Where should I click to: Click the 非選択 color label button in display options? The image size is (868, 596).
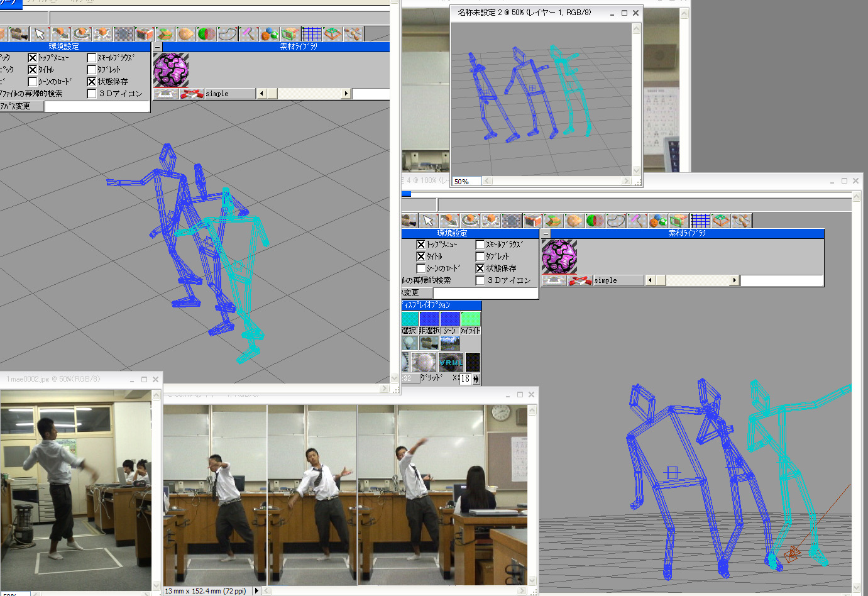pos(429,330)
